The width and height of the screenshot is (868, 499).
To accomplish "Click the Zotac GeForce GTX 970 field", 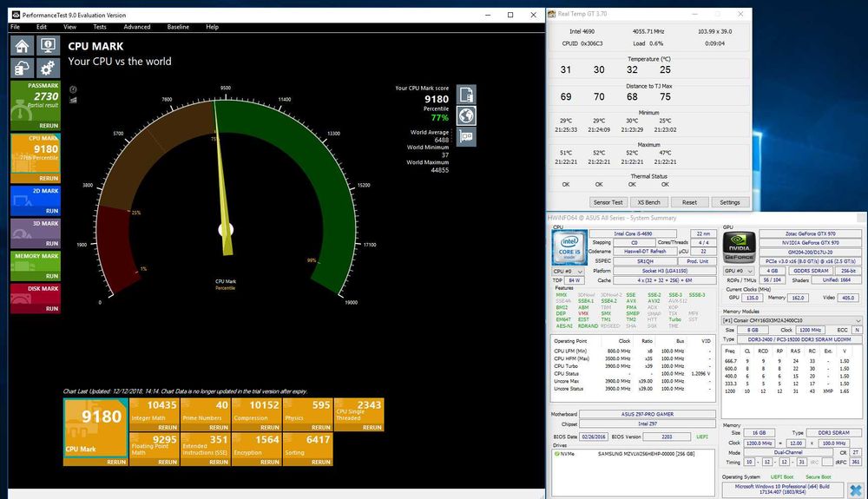I will pos(811,234).
